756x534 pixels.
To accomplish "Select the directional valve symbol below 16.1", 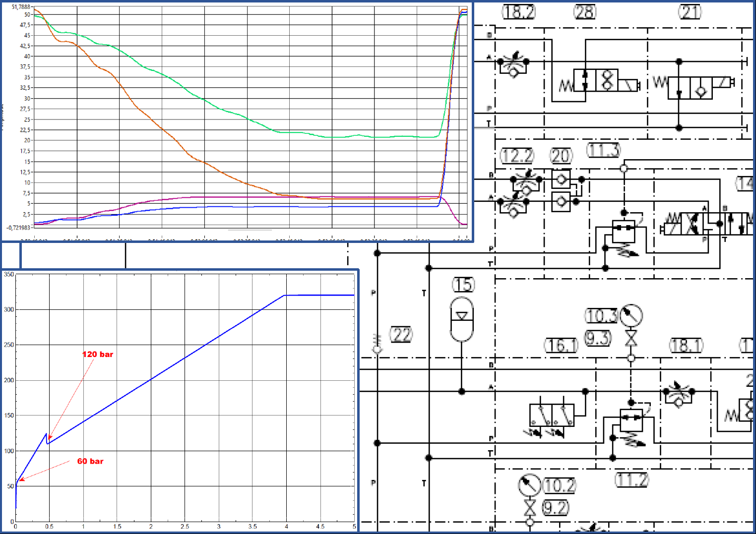I will click(x=552, y=416).
